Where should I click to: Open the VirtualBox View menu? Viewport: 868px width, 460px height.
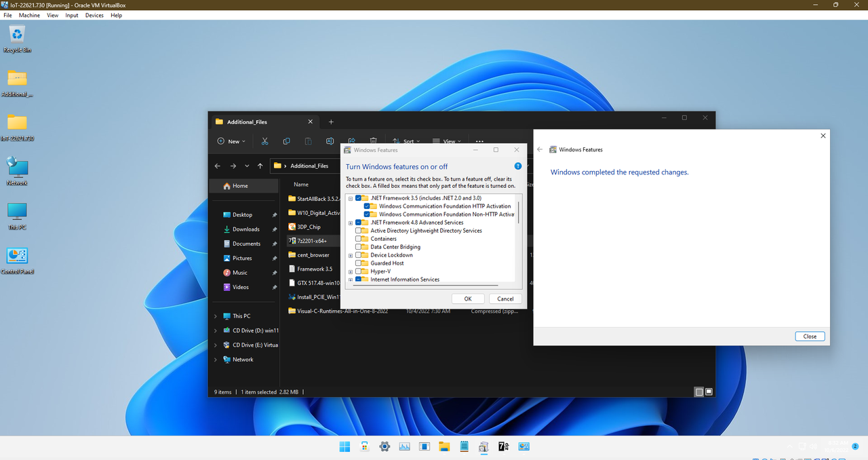(x=52, y=15)
